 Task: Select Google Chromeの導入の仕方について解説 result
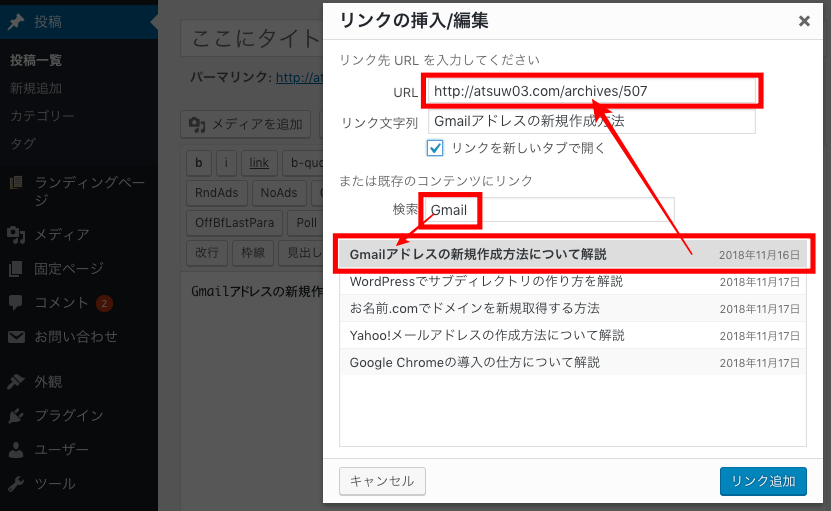(572, 363)
